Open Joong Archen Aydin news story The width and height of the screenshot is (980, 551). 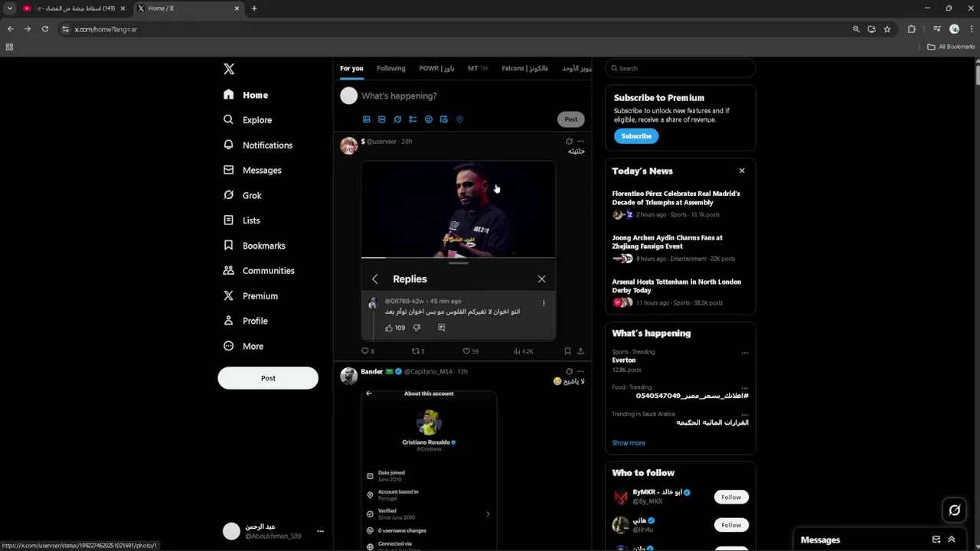pos(680,249)
